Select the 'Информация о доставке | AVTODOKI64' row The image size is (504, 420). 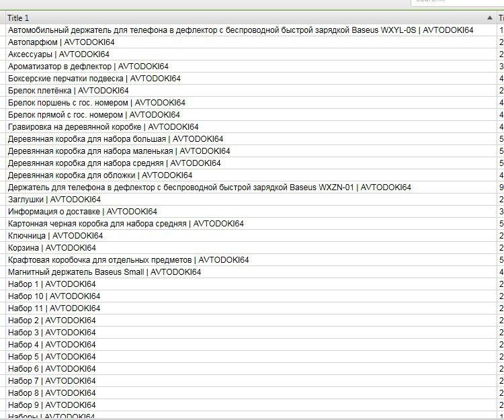(x=251, y=212)
